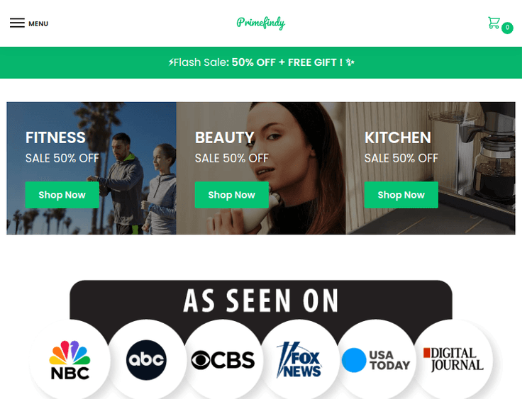Click the abc network logo
Image resolution: width=532 pixels, height=399 pixels.
pos(146,360)
